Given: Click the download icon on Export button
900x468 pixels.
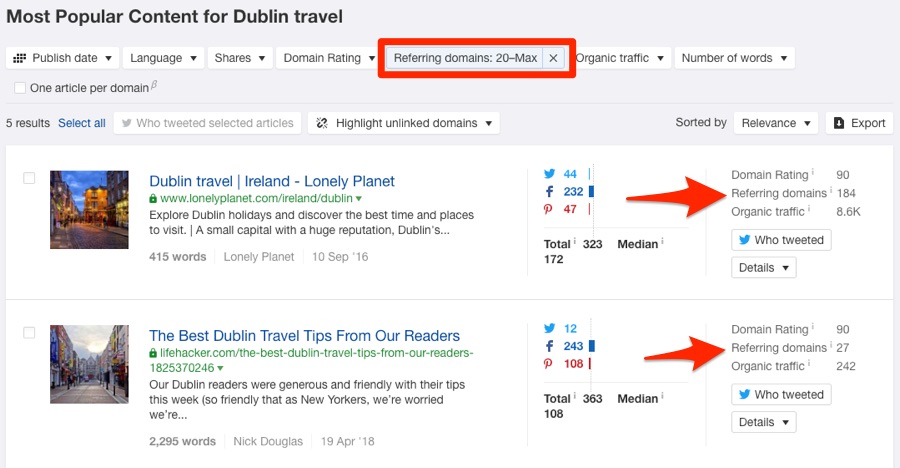Looking at the screenshot, I should point(839,123).
